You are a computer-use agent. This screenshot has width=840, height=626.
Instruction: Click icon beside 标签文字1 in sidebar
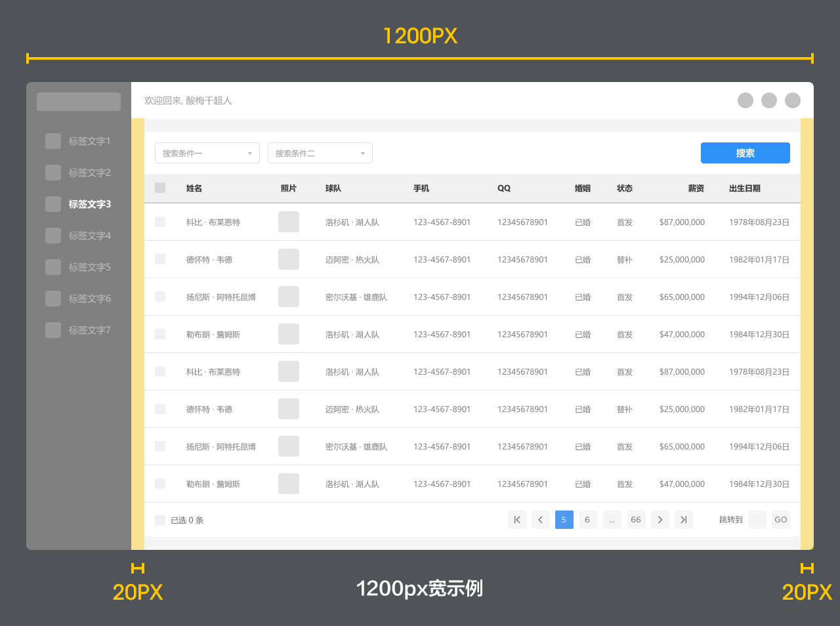[x=53, y=141]
